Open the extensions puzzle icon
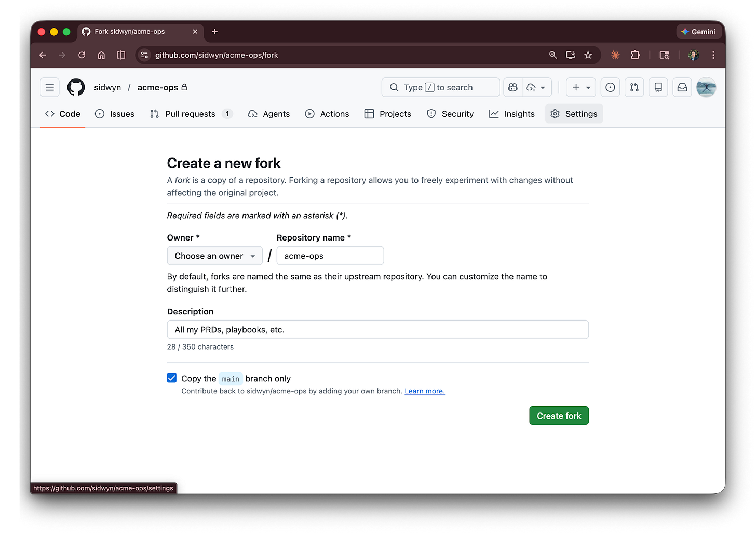Image resolution: width=756 pixels, height=534 pixels. pyautogui.click(x=635, y=55)
